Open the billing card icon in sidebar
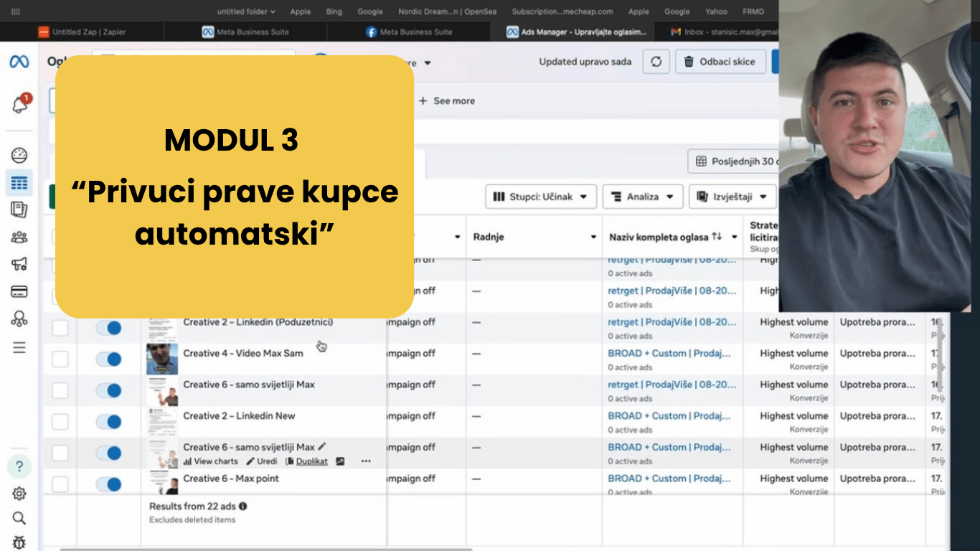 [19, 292]
